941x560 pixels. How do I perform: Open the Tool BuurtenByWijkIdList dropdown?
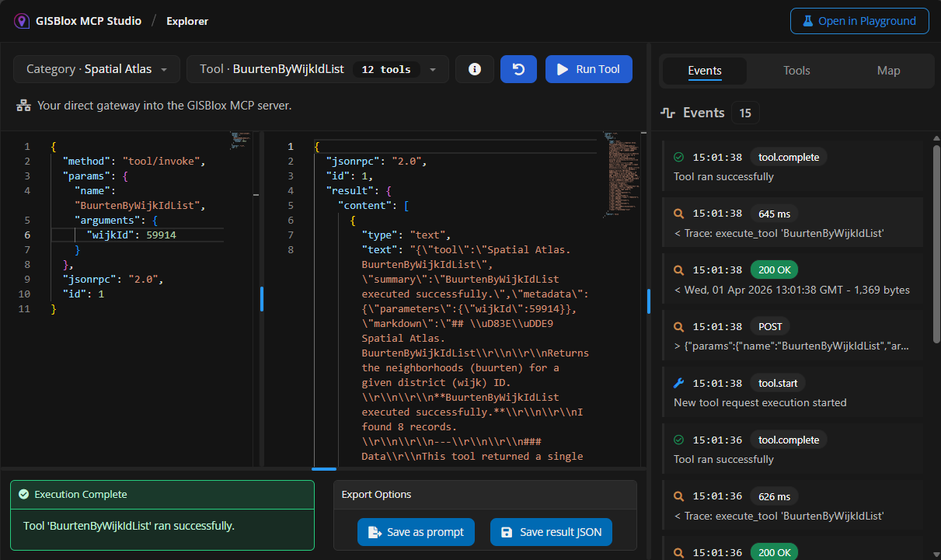(317, 69)
